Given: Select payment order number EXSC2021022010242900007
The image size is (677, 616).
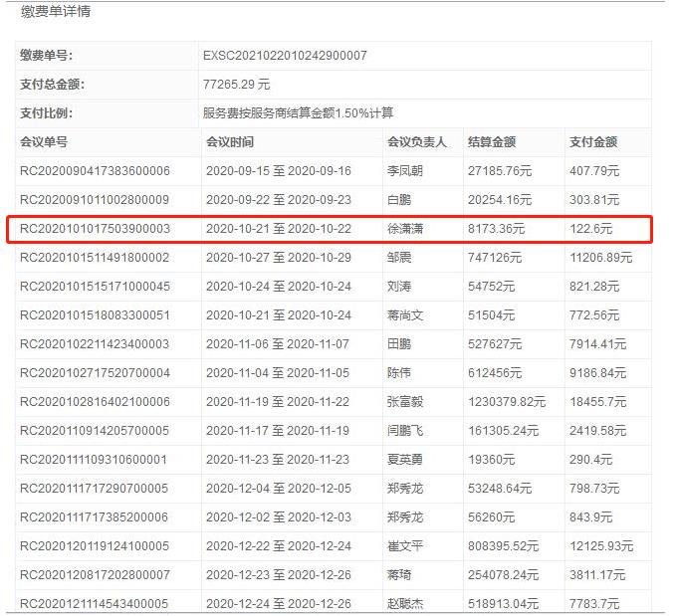Looking at the screenshot, I should coord(285,56).
